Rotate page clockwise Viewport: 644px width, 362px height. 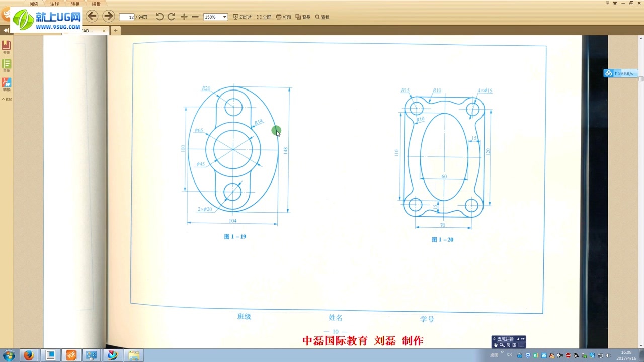171,17
